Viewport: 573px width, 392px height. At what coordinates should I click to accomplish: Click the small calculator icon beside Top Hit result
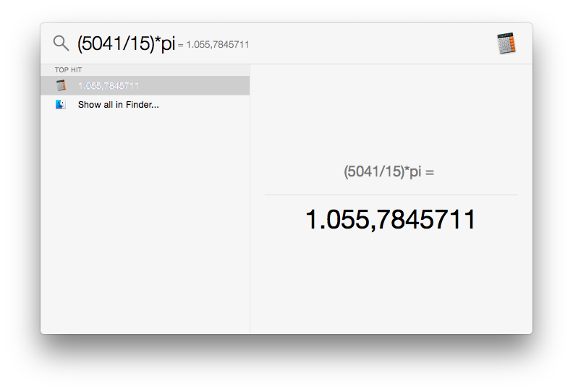(x=61, y=85)
